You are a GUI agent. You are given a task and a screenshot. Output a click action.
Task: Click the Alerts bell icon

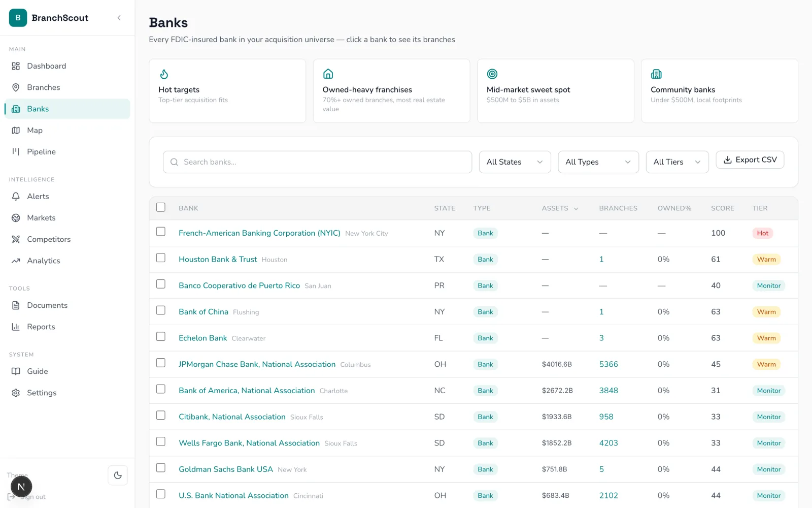click(x=16, y=197)
